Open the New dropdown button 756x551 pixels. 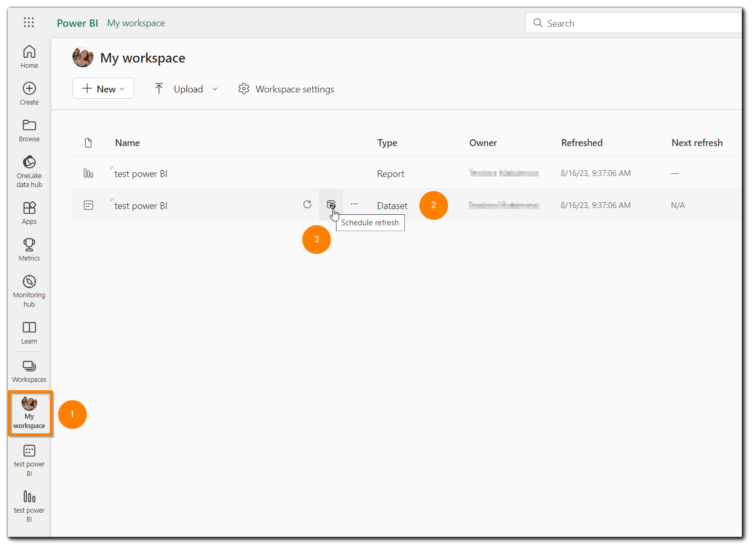point(103,88)
